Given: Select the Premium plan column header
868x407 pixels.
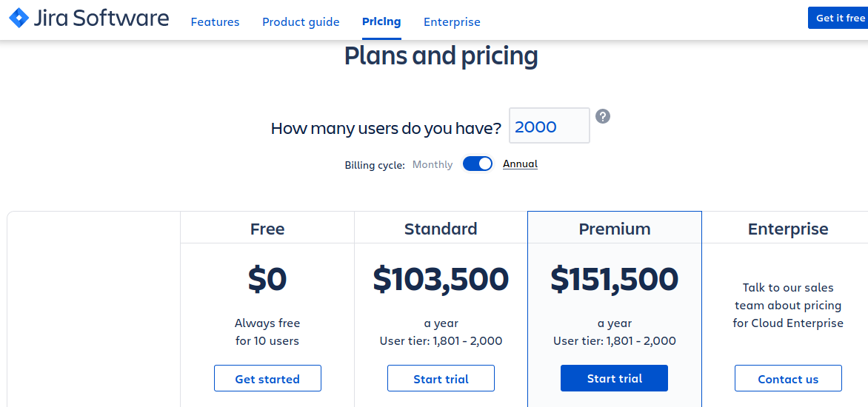Looking at the screenshot, I should pyautogui.click(x=615, y=229).
